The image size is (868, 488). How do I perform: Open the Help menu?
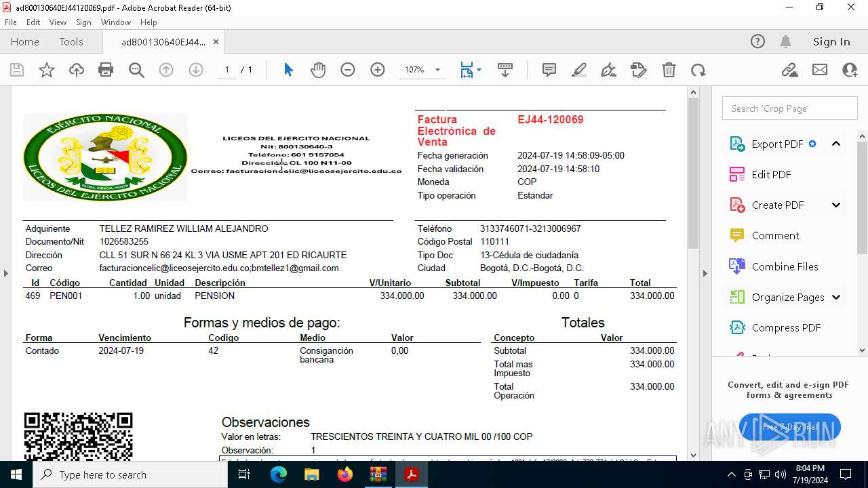pyautogui.click(x=149, y=22)
